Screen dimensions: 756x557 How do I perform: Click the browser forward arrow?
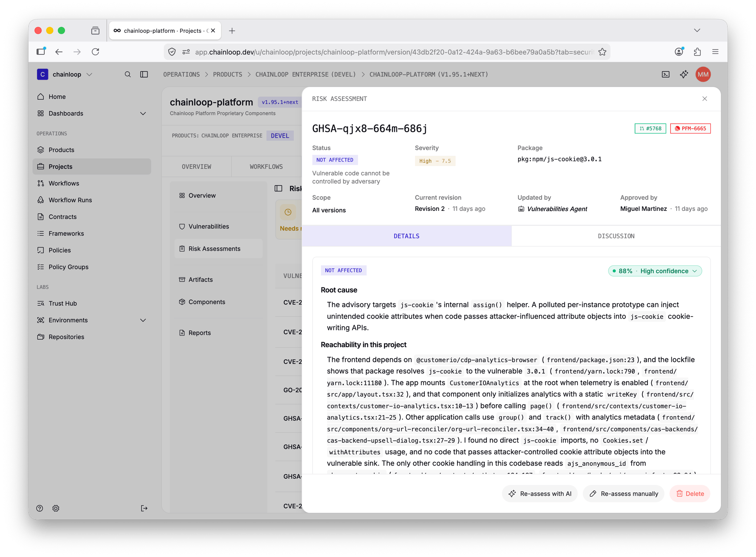[x=77, y=52]
